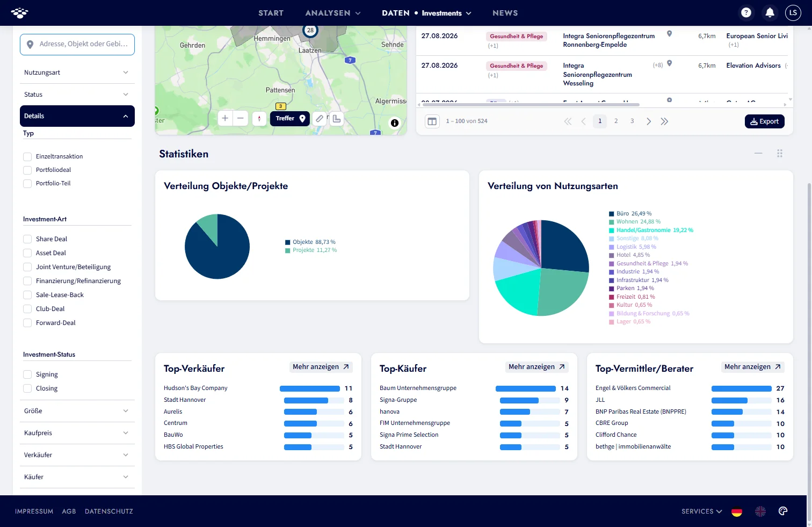Screen dimensions: 812x527
Task: Open notifications bell icon
Action: point(770,13)
